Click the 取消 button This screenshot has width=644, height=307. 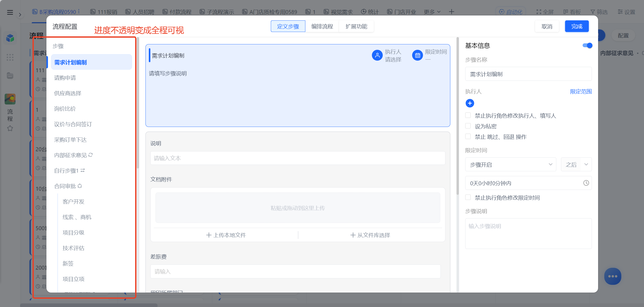547,26
